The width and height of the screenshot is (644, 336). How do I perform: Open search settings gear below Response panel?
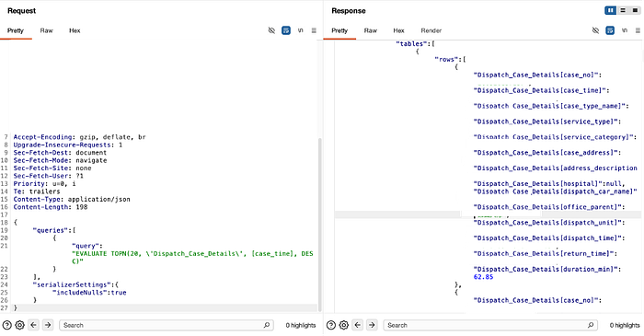pos(344,325)
